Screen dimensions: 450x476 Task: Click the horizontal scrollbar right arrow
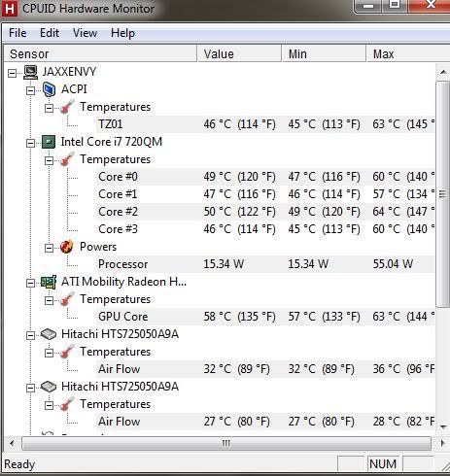(442, 443)
